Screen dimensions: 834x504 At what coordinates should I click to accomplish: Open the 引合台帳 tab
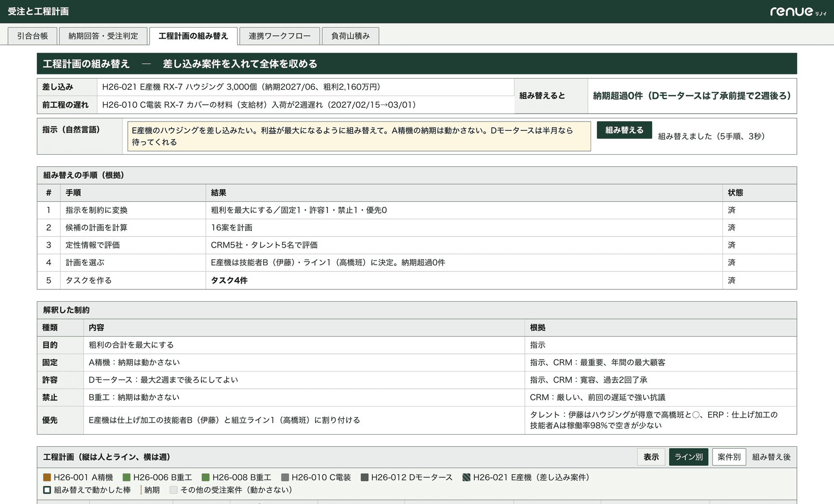point(32,36)
